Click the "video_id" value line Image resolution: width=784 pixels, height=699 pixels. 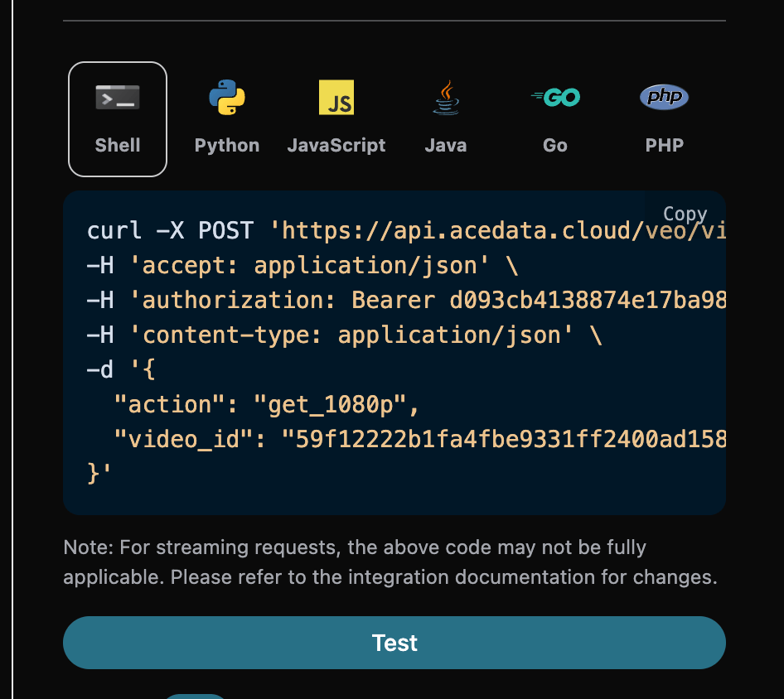420,440
